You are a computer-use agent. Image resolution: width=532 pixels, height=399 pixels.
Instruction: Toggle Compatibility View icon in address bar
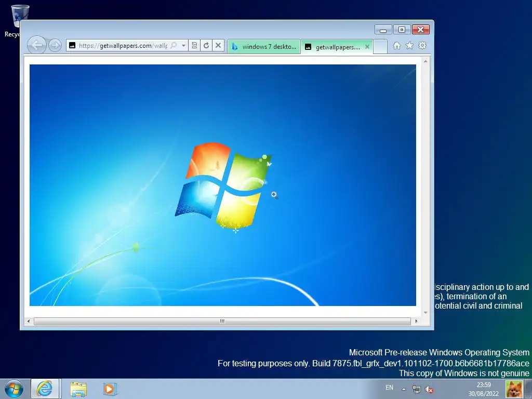coord(194,46)
